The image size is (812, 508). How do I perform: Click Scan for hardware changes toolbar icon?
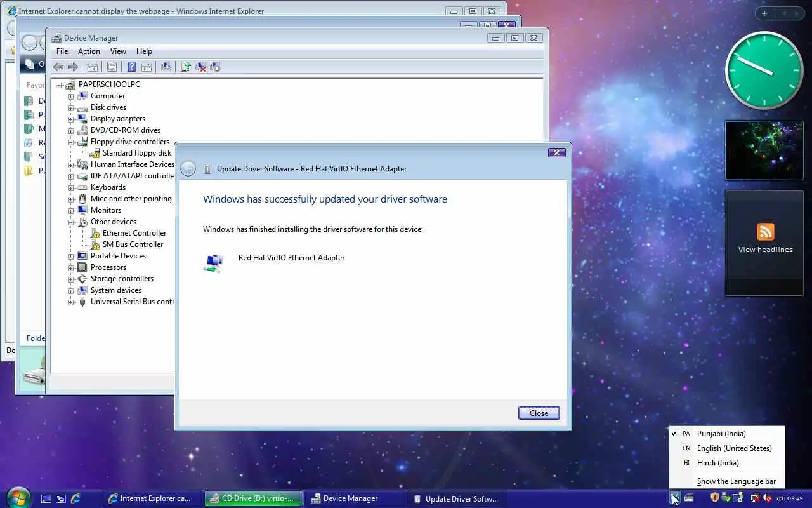tap(166, 67)
